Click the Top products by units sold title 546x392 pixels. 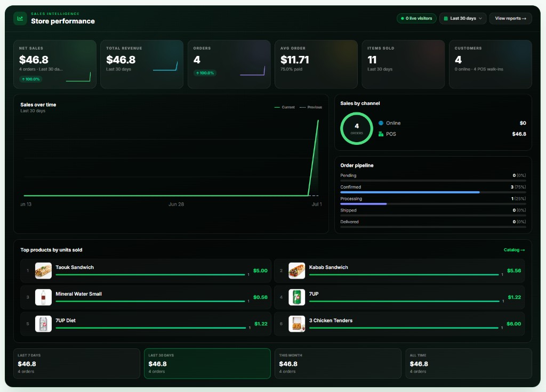point(51,250)
